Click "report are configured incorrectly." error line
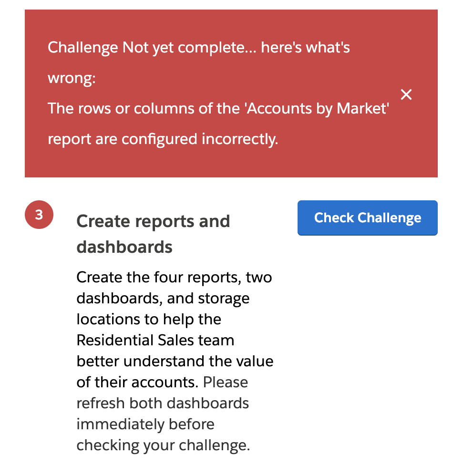Image resolution: width=453 pixels, height=476 pixels. 163,139
